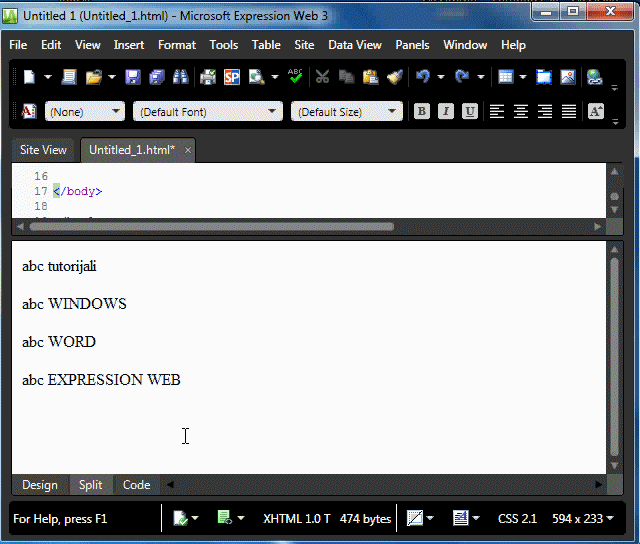
Task: Run the spelling check (ABC checkmark)
Action: pyautogui.click(x=295, y=77)
